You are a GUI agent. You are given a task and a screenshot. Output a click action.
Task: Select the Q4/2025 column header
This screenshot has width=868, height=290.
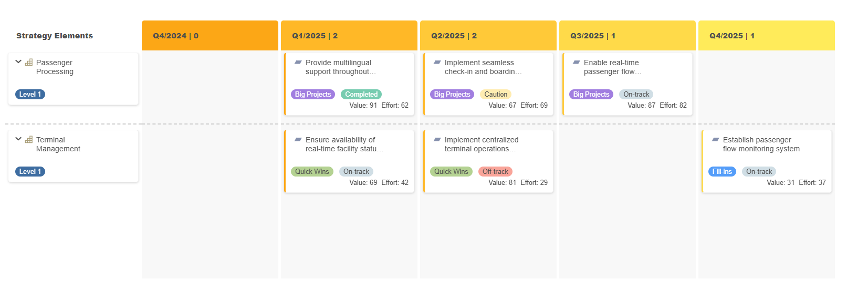(767, 36)
